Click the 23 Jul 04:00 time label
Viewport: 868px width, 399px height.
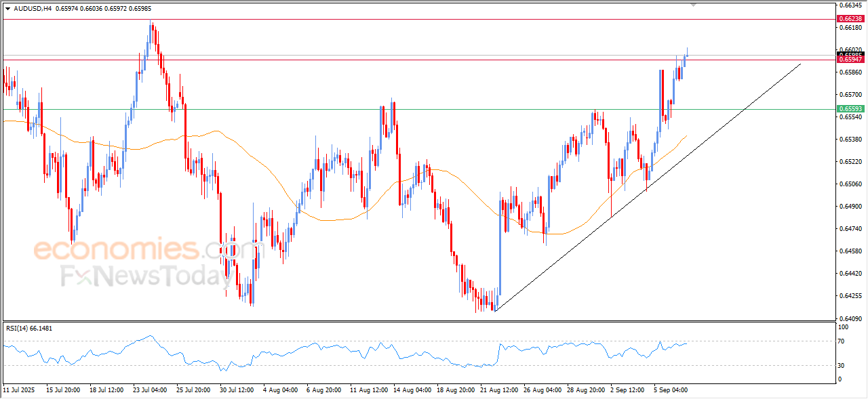click(150, 390)
